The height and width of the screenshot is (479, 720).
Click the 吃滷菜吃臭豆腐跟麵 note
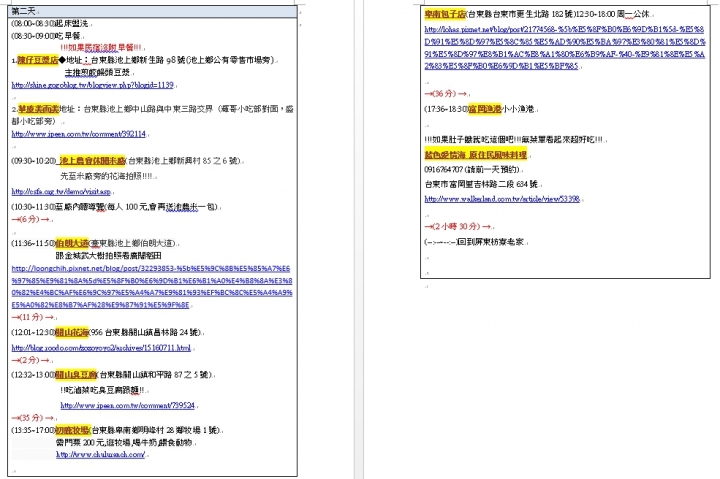coord(102,390)
